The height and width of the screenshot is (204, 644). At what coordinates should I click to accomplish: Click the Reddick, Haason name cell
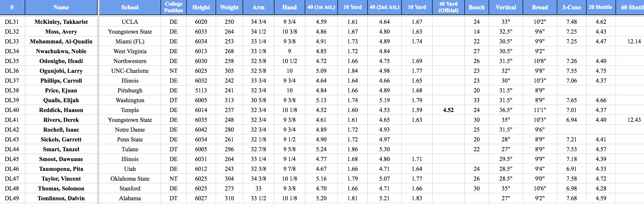coord(61,110)
